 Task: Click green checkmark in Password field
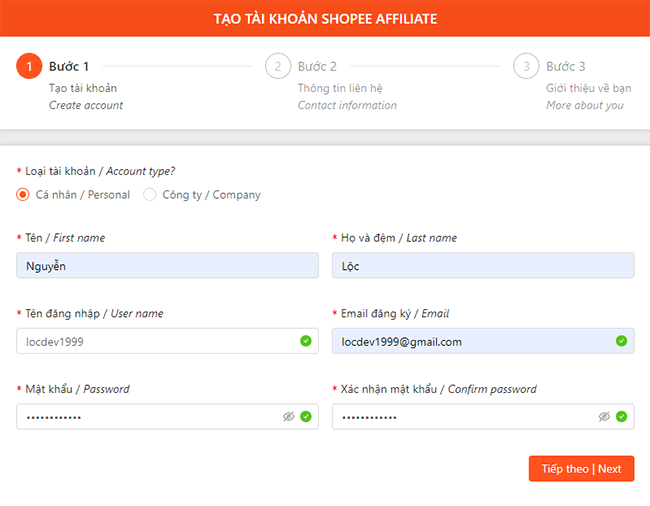point(305,416)
